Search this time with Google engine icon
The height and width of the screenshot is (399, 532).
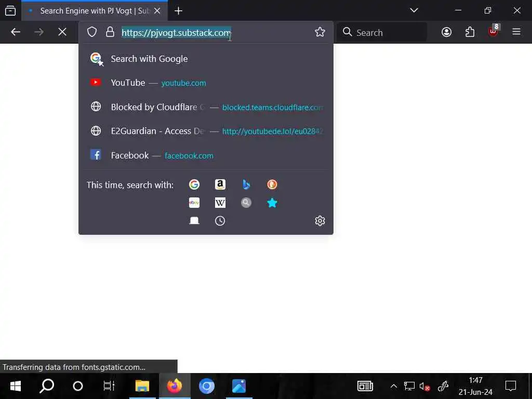pyautogui.click(x=194, y=184)
